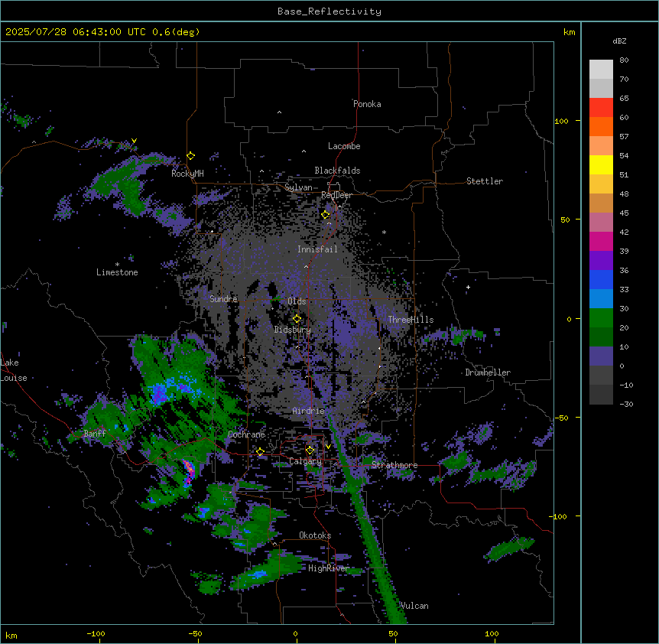Viewport: 659px width, 644px height.
Task: Click the dBZ legend heading
Action: (x=619, y=41)
